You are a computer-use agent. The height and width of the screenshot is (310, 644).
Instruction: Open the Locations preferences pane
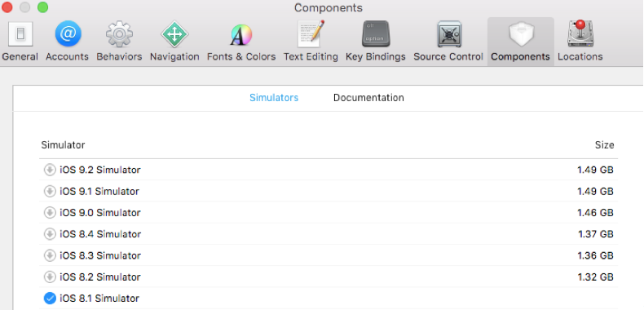tap(580, 42)
